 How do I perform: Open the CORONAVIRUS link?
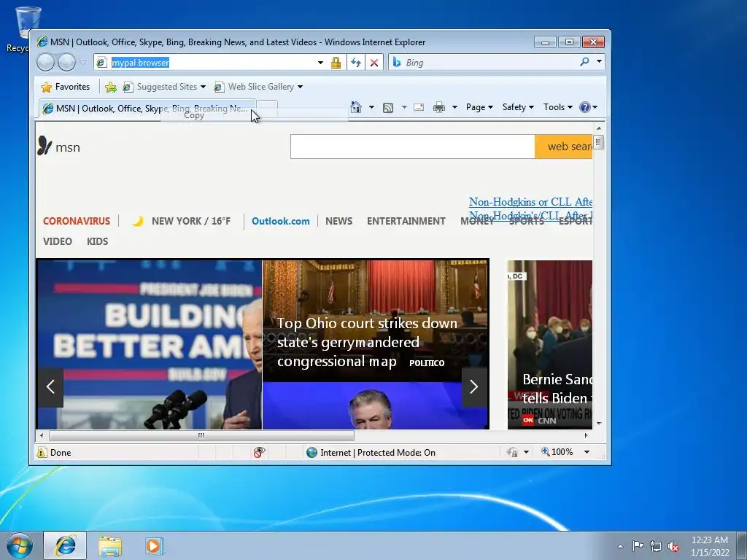[x=77, y=221]
